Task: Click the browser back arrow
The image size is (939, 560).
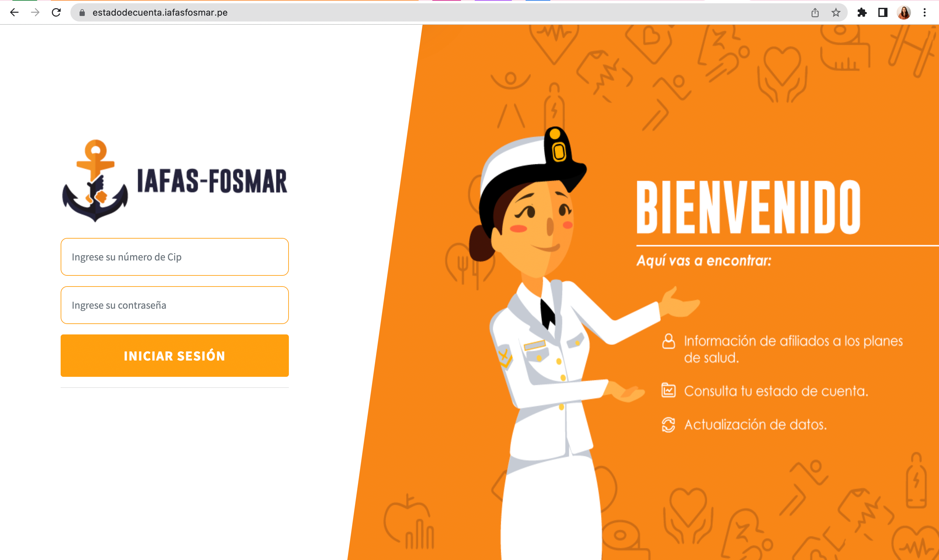Action: 14,12
